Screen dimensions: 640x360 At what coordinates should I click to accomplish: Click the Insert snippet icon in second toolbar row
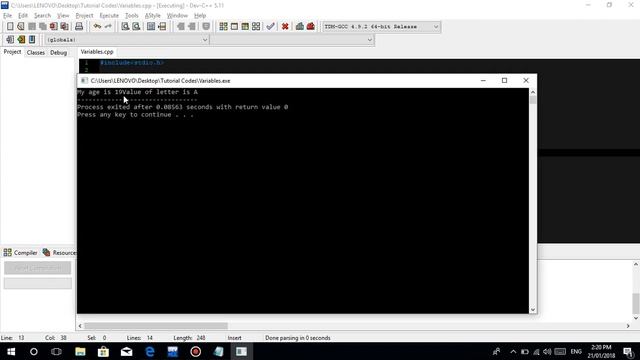pos(10,40)
